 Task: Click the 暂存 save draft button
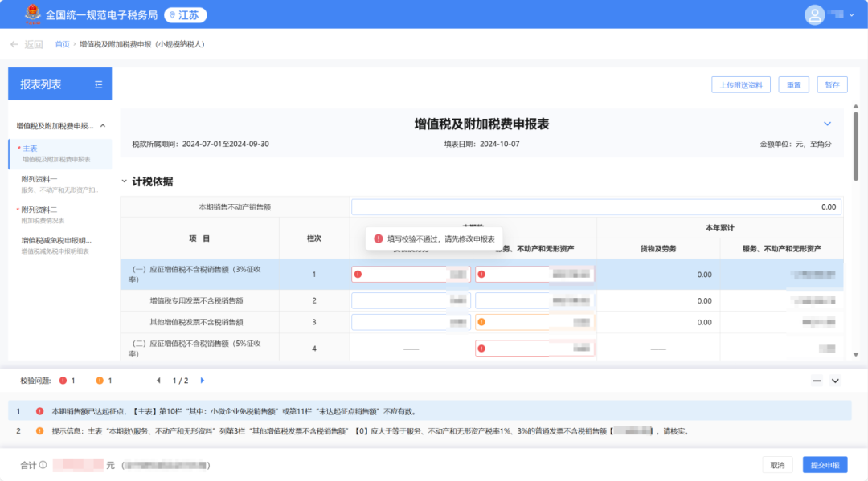(x=832, y=84)
